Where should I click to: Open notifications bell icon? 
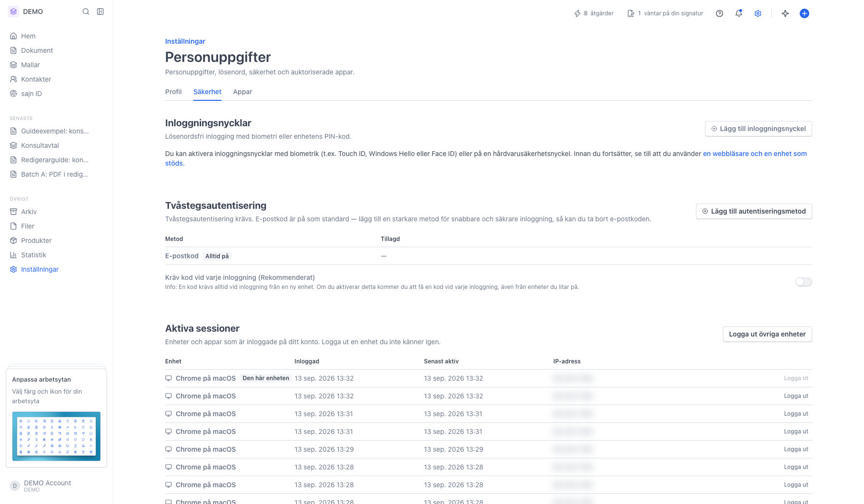(x=739, y=13)
